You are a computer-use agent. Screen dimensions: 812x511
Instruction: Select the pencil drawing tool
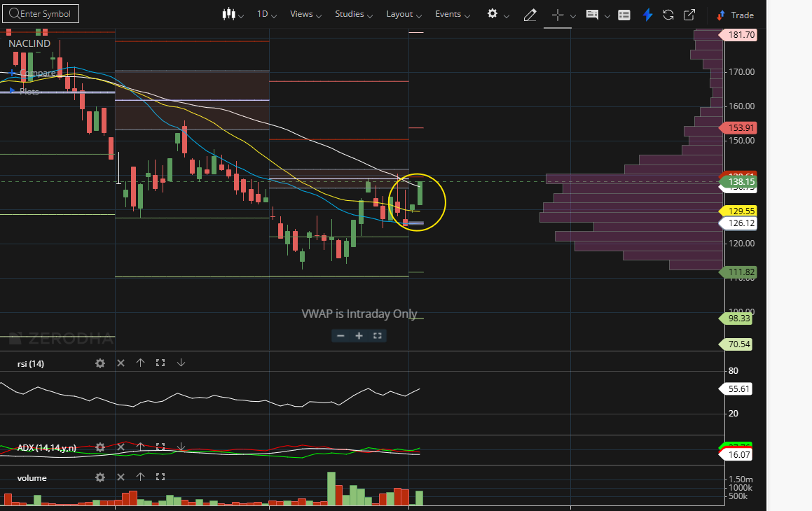(x=530, y=15)
